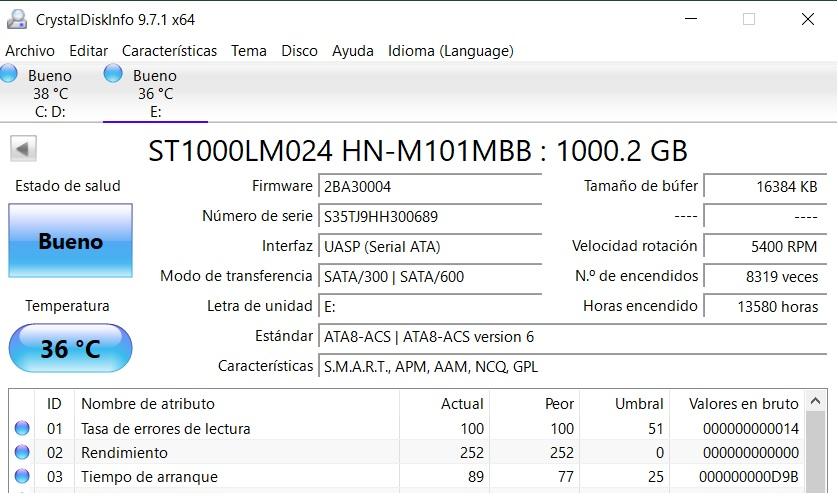Open the Idioma (Language) menu
The image size is (838, 501).
[451, 51]
